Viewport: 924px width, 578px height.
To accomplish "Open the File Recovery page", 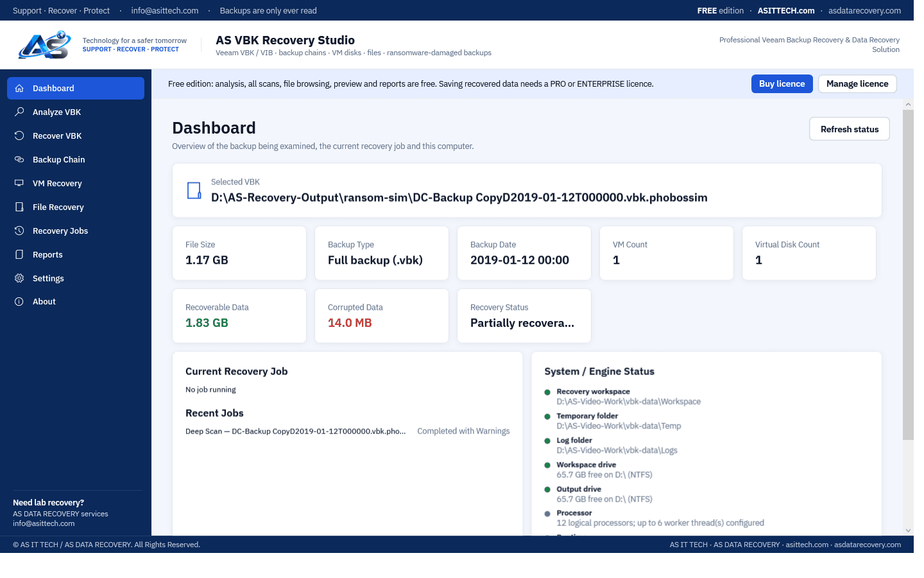I will point(76,207).
